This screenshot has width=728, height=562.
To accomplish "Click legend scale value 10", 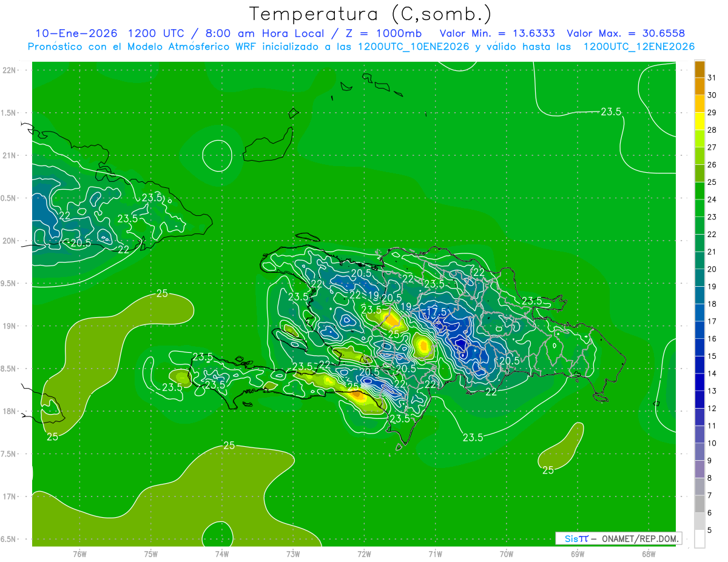I will point(712,443).
